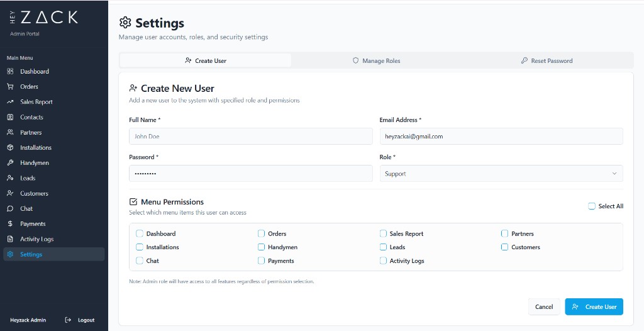Toggle the Handymen permission checkbox
This screenshot has height=331, width=644.
261,247
